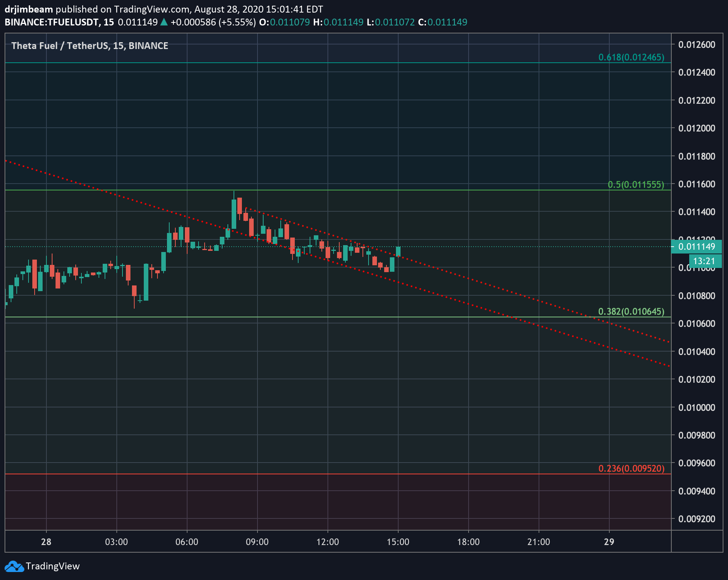This screenshot has height=580, width=728.
Task: Select the 0.236(0.009520) Fibonacci level label
Action: pyautogui.click(x=631, y=469)
